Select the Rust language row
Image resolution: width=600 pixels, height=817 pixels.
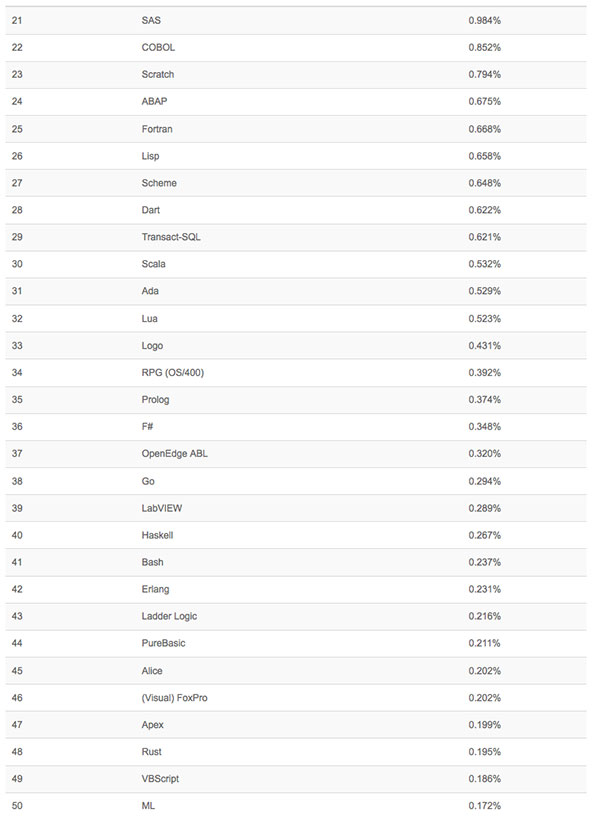pyautogui.click(x=296, y=752)
